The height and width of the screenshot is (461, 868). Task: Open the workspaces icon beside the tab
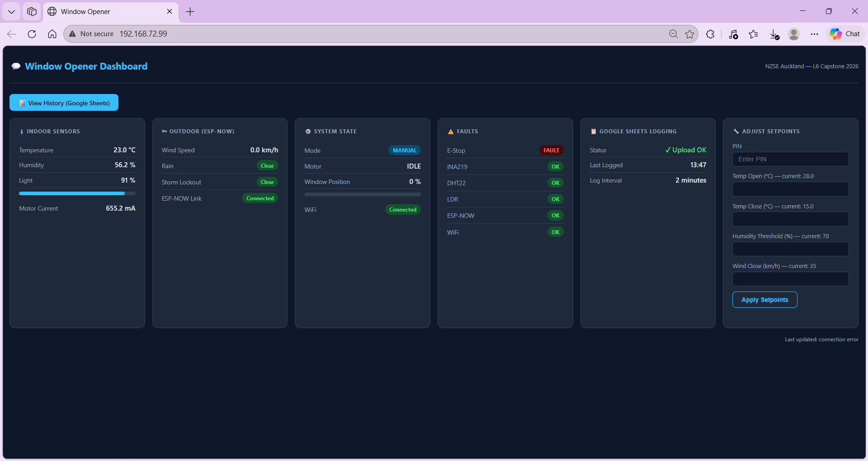(32, 12)
